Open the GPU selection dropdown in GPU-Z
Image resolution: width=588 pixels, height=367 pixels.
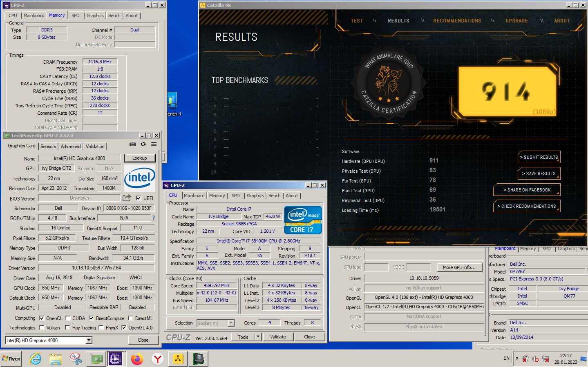pos(89,340)
